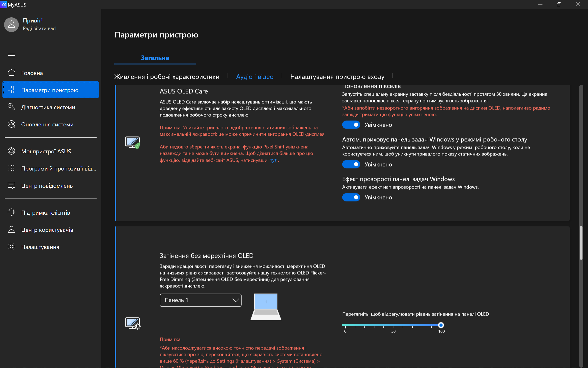
Task: Click the hamburger menu icon in sidebar
Action: coord(11,56)
